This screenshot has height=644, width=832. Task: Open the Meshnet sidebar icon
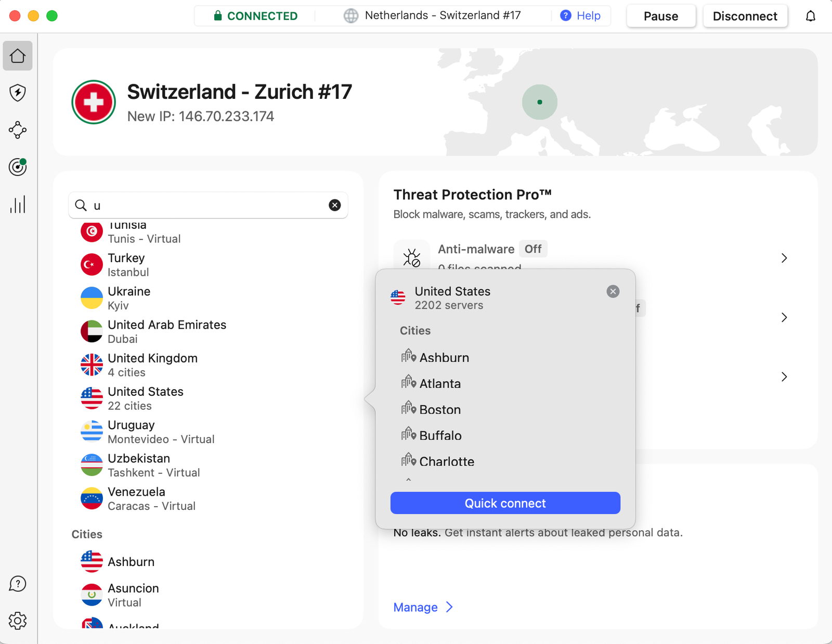(18, 130)
